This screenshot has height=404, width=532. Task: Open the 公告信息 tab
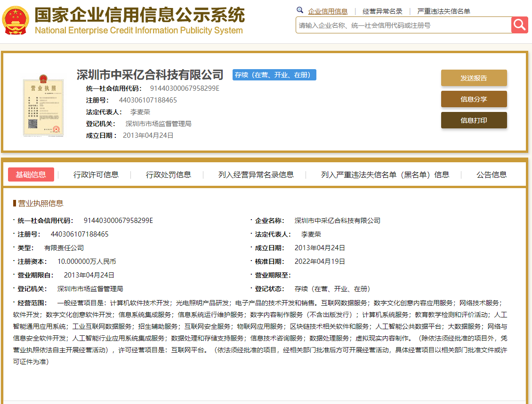tap(491, 174)
